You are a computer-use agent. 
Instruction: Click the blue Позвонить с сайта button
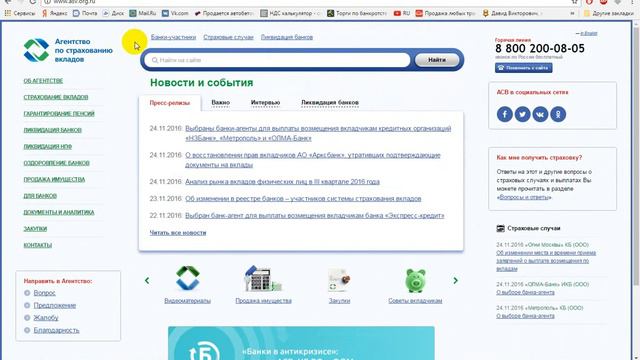click(x=524, y=68)
